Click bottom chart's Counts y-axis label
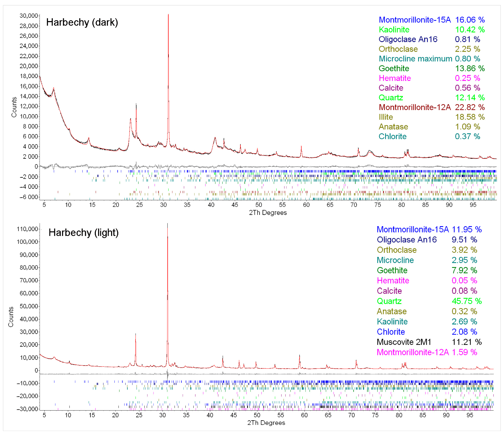This screenshot has height=435, width=504. (11, 317)
